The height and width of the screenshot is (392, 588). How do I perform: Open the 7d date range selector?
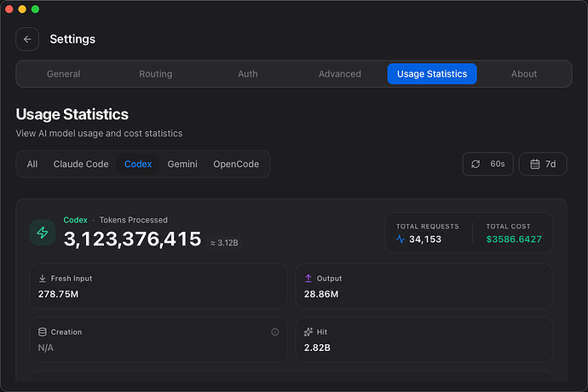543,164
